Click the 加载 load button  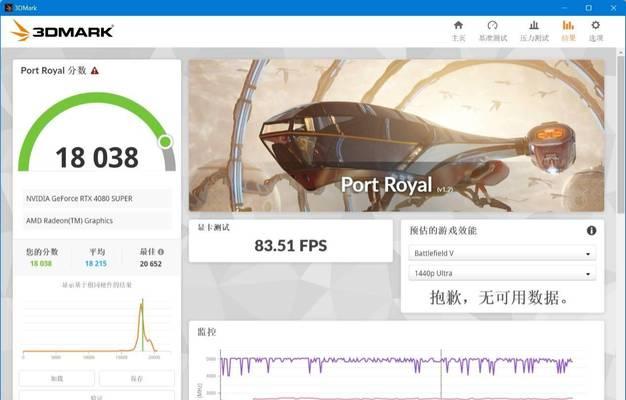(x=57, y=378)
